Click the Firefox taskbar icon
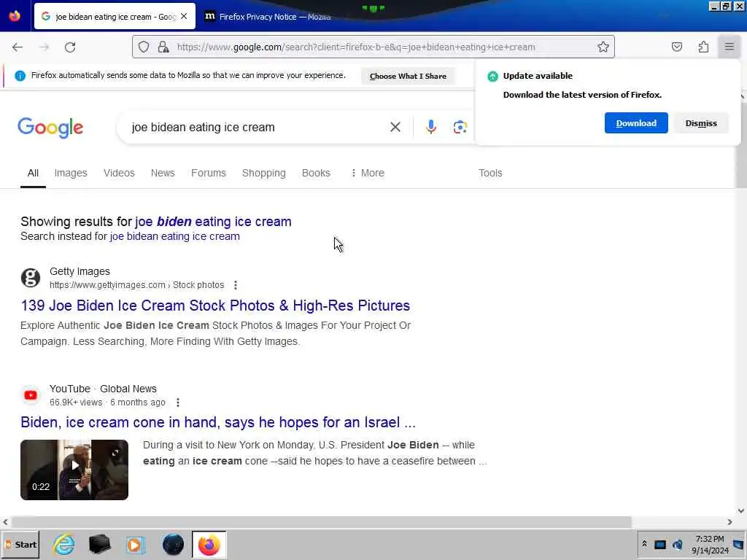 (x=209, y=545)
